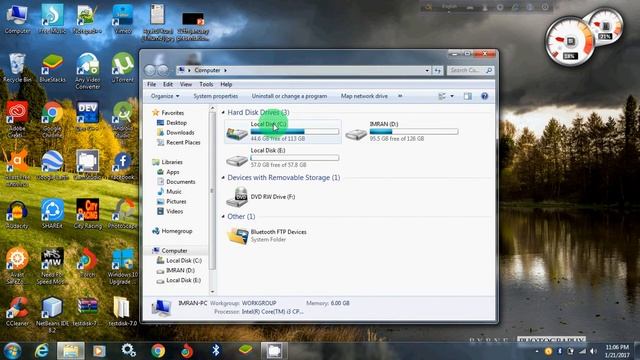
Task: Open the File menu
Action: 151,84
